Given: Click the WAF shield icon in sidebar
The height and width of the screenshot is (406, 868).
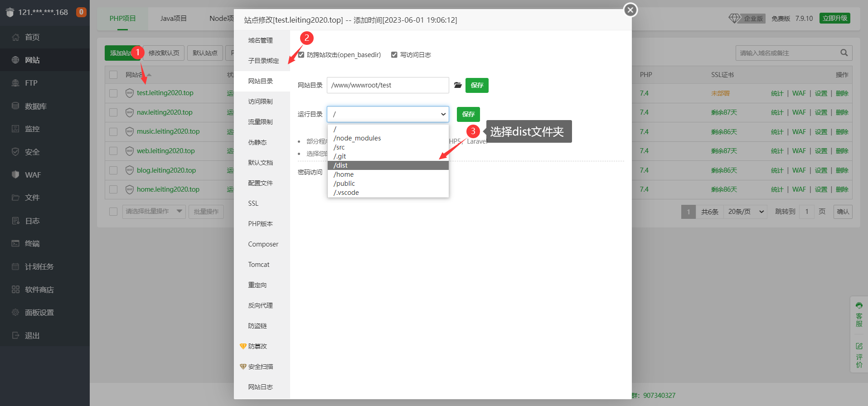Looking at the screenshot, I should point(15,175).
